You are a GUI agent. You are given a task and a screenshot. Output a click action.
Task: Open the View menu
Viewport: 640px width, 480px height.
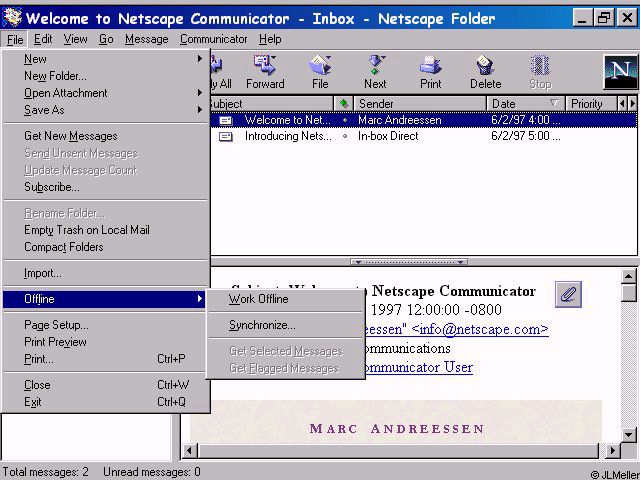[x=75, y=39]
